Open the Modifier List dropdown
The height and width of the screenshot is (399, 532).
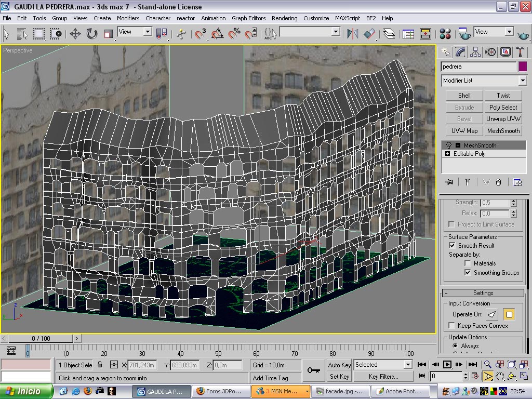523,81
